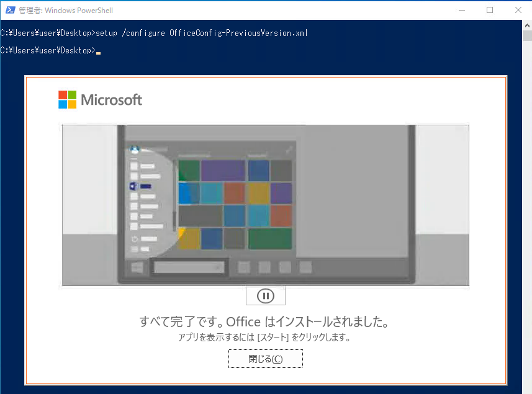Click the 閉じる(C) button
This screenshot has width=532, height=394.
265,359
